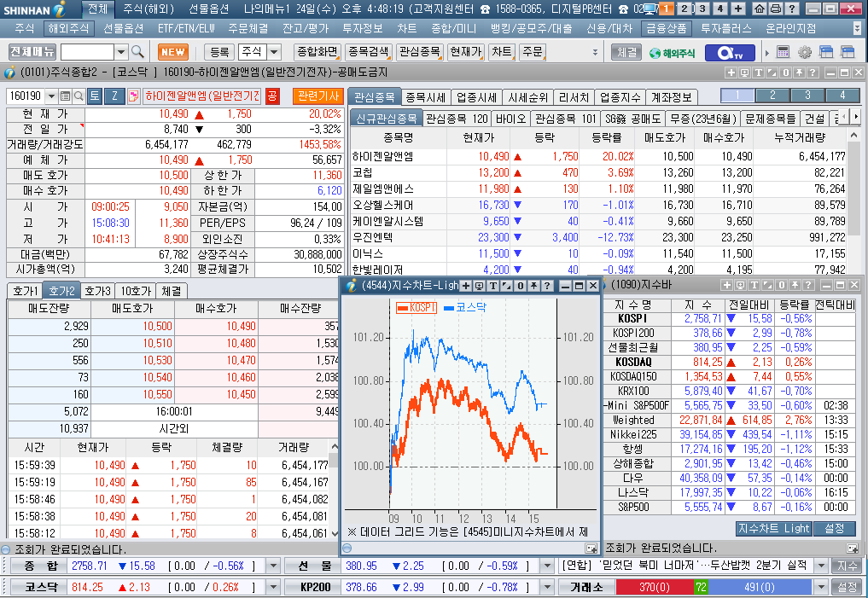Switch to virtual screen 3 in title bar
This screenshot has width=868, height=598.
702,9
